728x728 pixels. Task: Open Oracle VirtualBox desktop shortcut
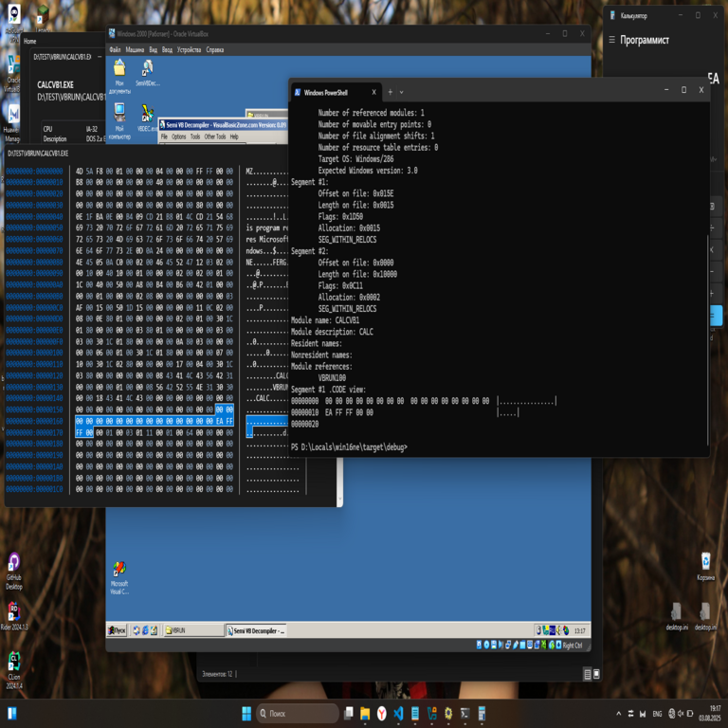pyautogui.click(x=13, y=72)
